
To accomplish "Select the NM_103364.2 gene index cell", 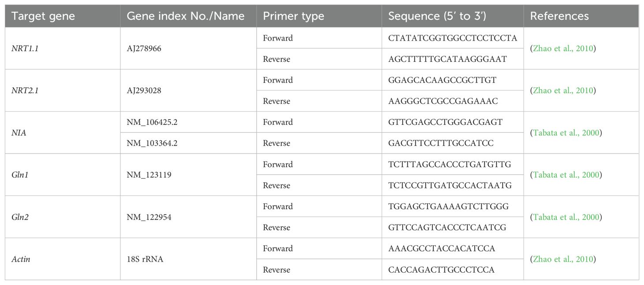I will (x=188, y=143).
